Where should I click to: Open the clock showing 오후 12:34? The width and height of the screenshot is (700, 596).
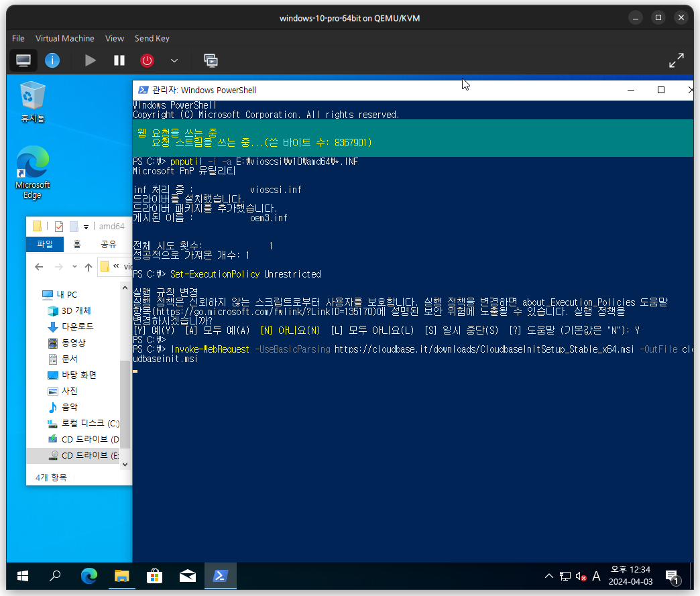(630, 575)
